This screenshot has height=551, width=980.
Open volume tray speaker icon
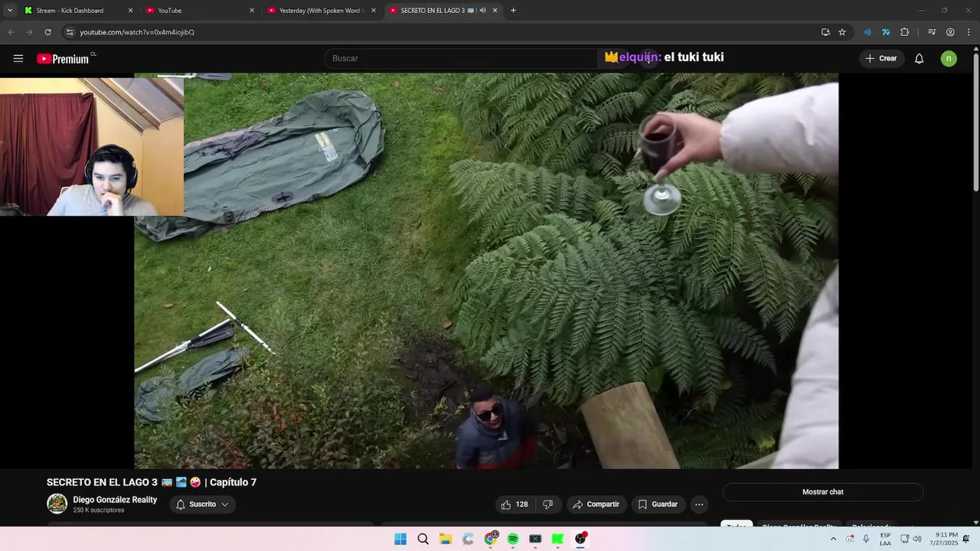[x=917, y=539]
